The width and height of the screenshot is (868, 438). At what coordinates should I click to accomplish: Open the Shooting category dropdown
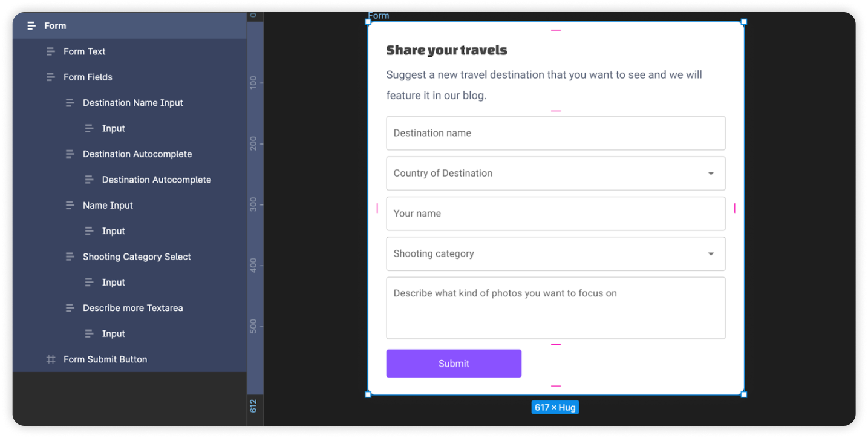click(x=555, y=253)
